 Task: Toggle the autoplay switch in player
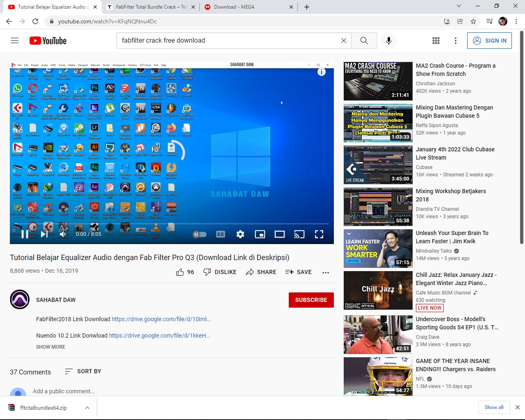coord(200,234)
